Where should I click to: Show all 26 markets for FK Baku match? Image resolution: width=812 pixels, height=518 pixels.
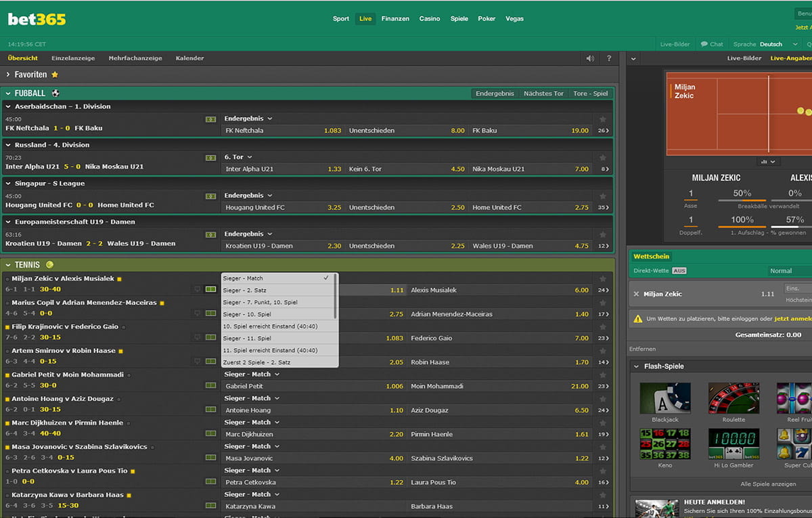pos(604,131)
